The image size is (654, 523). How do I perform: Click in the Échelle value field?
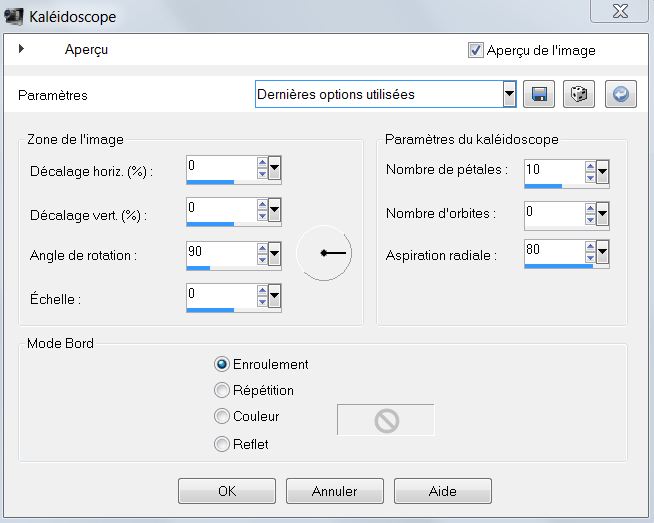click(x=221, y=295)
